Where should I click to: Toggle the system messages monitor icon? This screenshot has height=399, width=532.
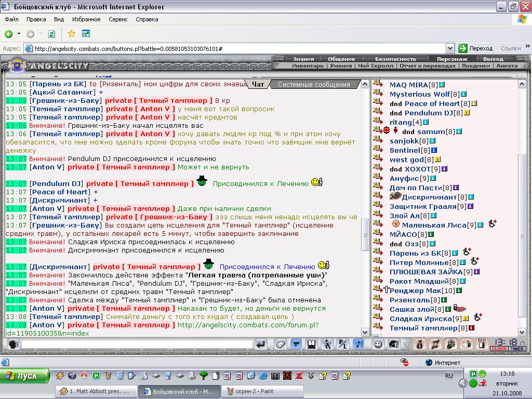pos(311,344)
